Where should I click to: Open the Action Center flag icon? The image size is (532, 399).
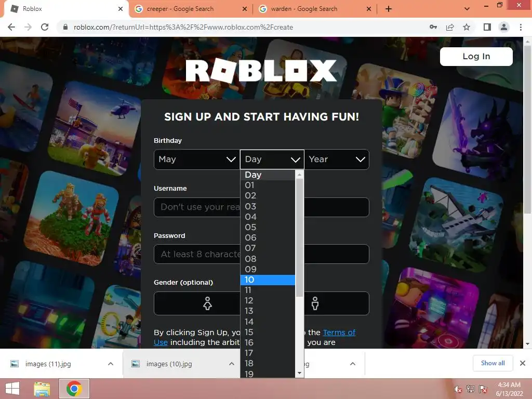(483, 389)
